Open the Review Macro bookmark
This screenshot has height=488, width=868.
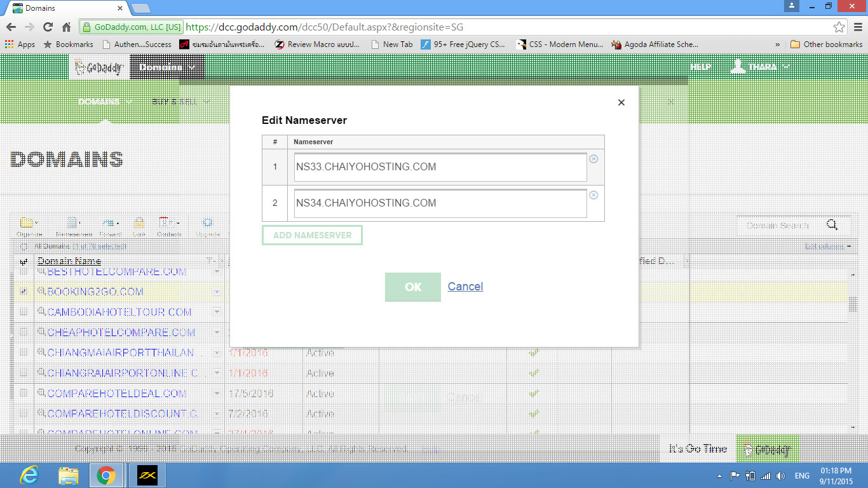[317, 44]
